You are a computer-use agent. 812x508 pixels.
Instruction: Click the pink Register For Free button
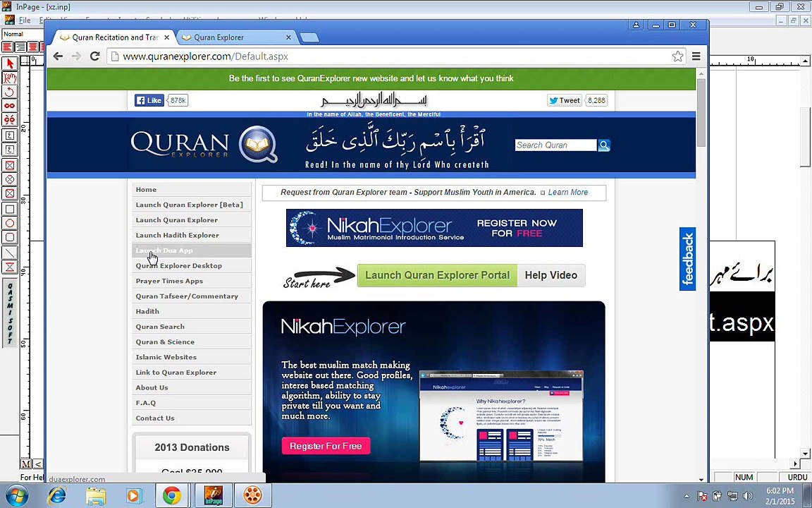[x=326, y=446]
